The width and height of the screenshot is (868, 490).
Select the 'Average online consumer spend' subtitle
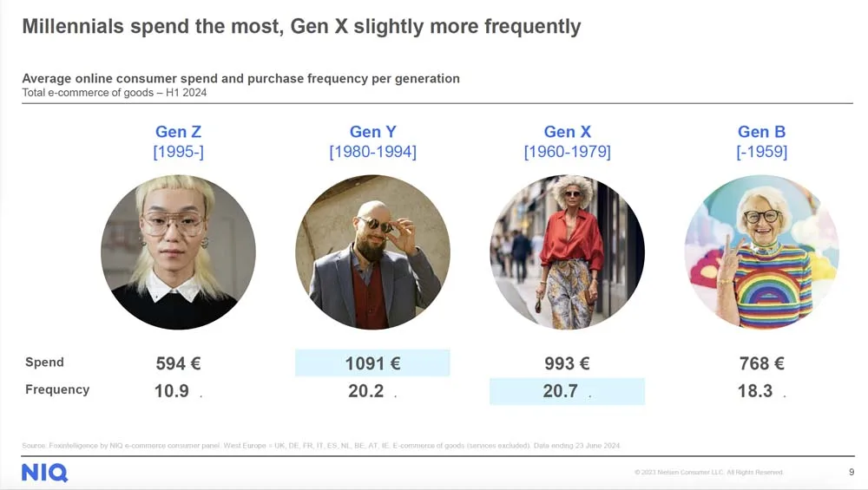240,78
